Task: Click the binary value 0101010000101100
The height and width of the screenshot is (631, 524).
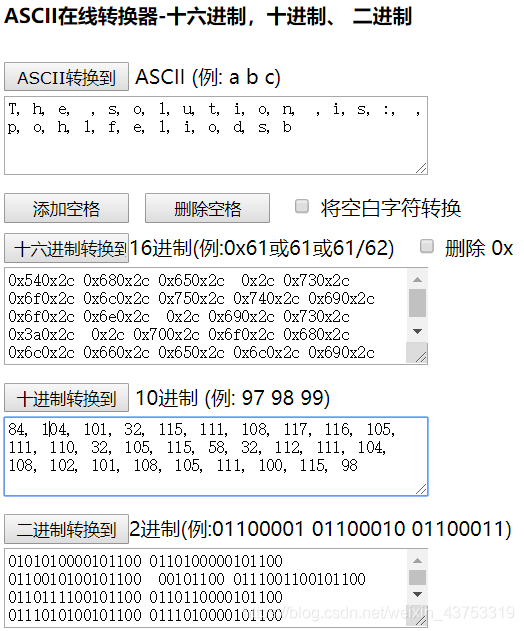Action: click(75, 561)
